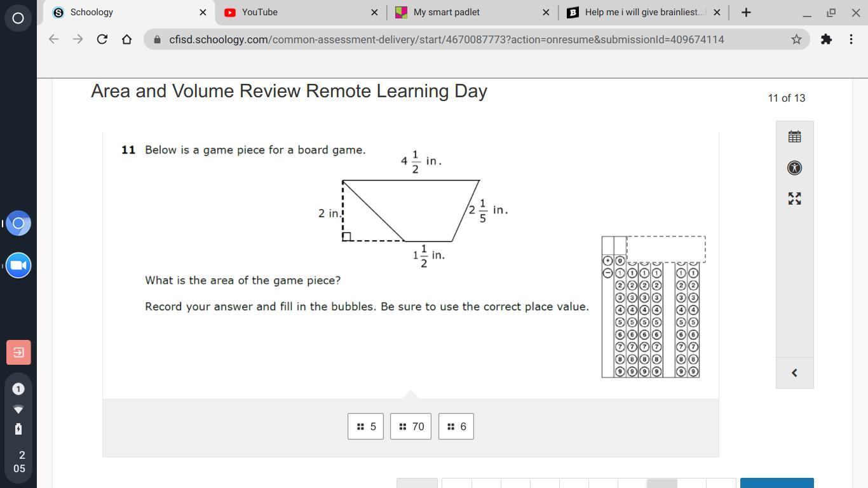Fill bubble 0 in the first digit column
Image resolution: width=868 pixels, height=488 pixels.
click(620, 261)
